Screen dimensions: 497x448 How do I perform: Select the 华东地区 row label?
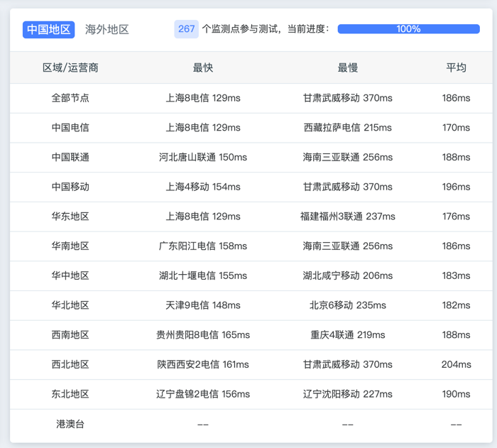[x=70, y=217]
